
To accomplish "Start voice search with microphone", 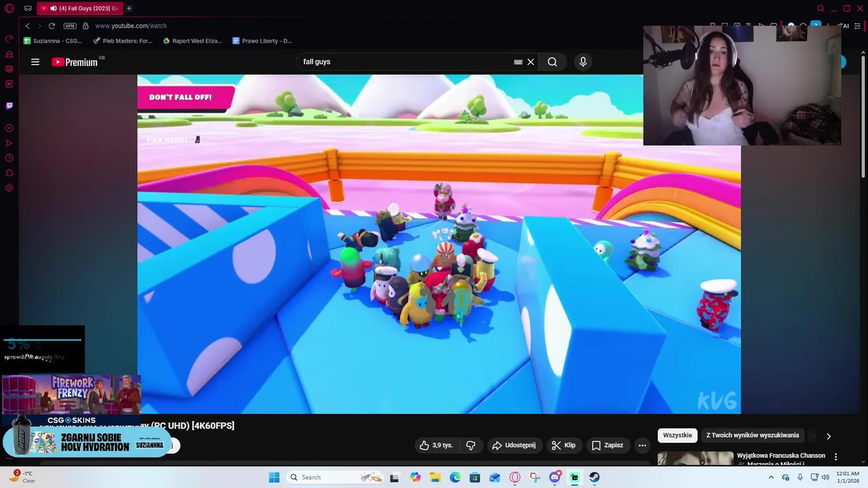I will (583, 62).
